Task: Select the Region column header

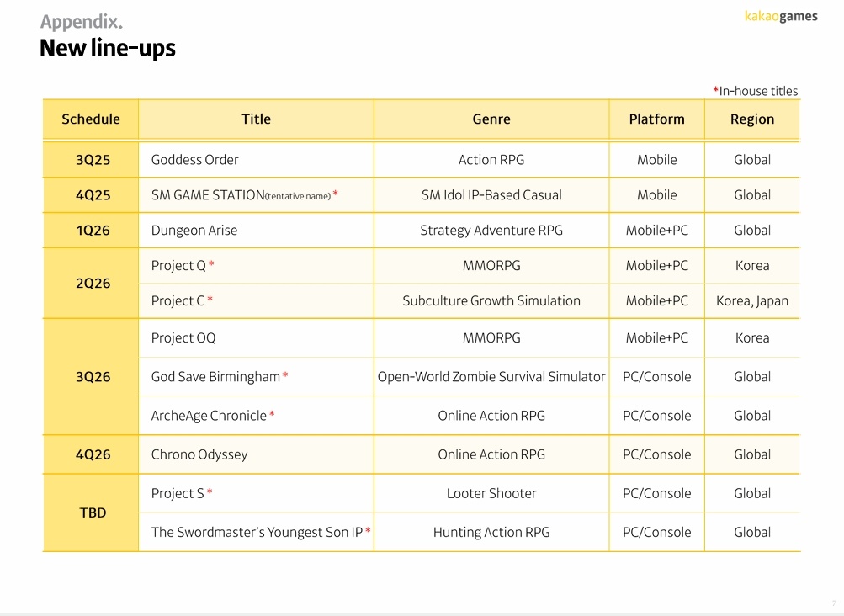Action: pos(751,119)
